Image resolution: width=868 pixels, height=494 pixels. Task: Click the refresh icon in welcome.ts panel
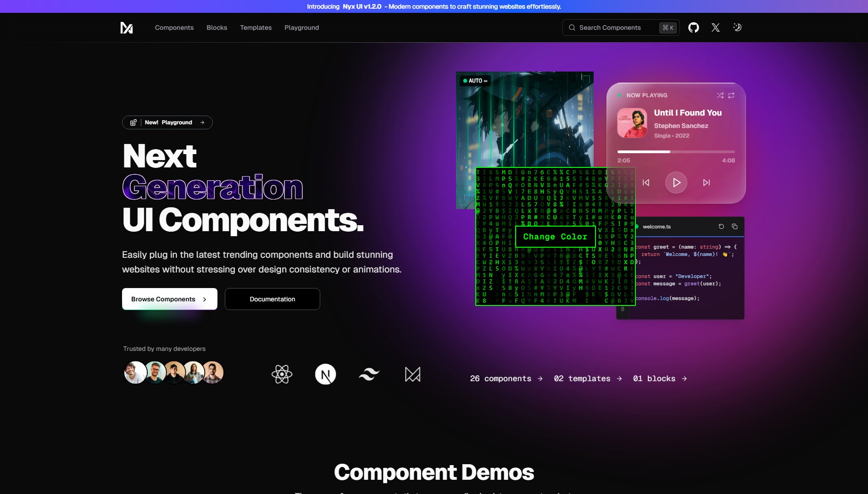[x=721, y=227]
